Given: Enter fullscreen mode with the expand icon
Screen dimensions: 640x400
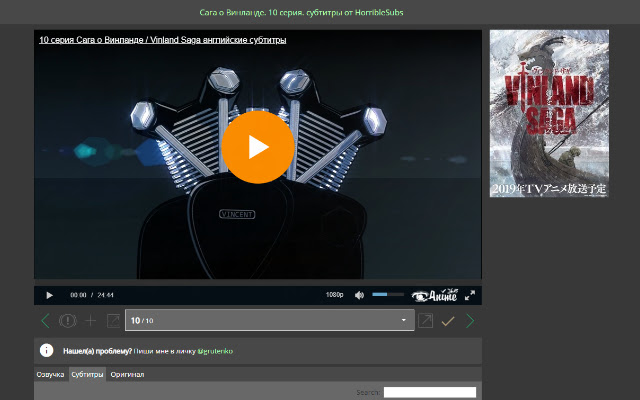Looking at the screenshot, I should point(470,295).
